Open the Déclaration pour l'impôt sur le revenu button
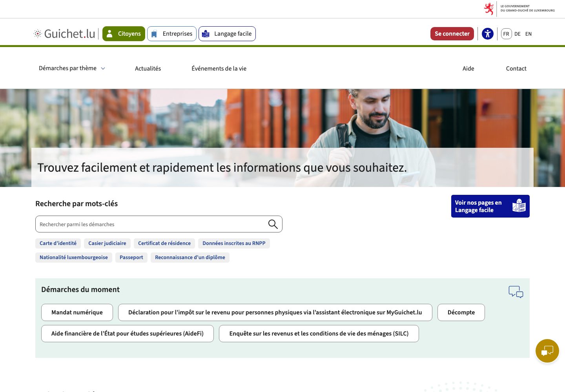Viewport: 565px width, 392px height. (275, 312)
